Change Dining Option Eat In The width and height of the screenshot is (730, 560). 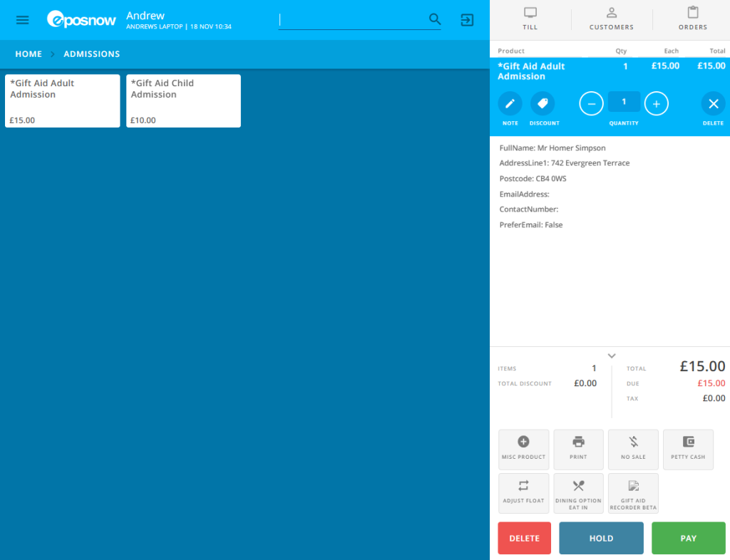click(x=578, y=493)
